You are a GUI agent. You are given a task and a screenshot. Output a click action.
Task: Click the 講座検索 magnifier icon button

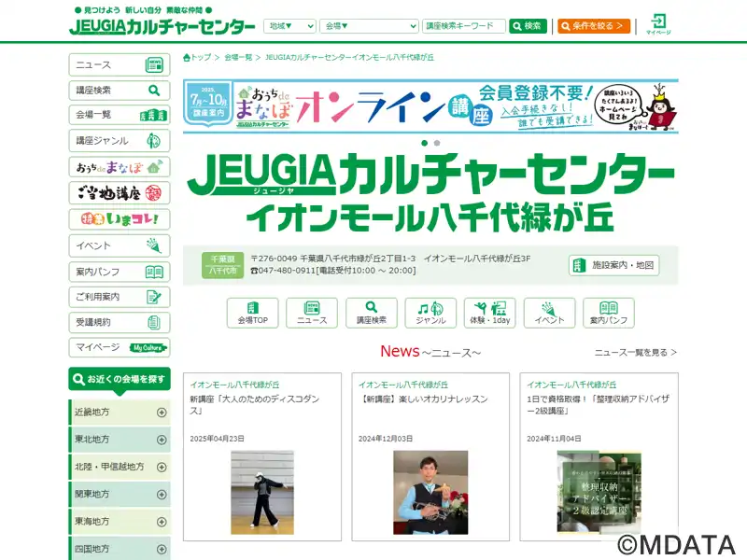coord(371,313)
